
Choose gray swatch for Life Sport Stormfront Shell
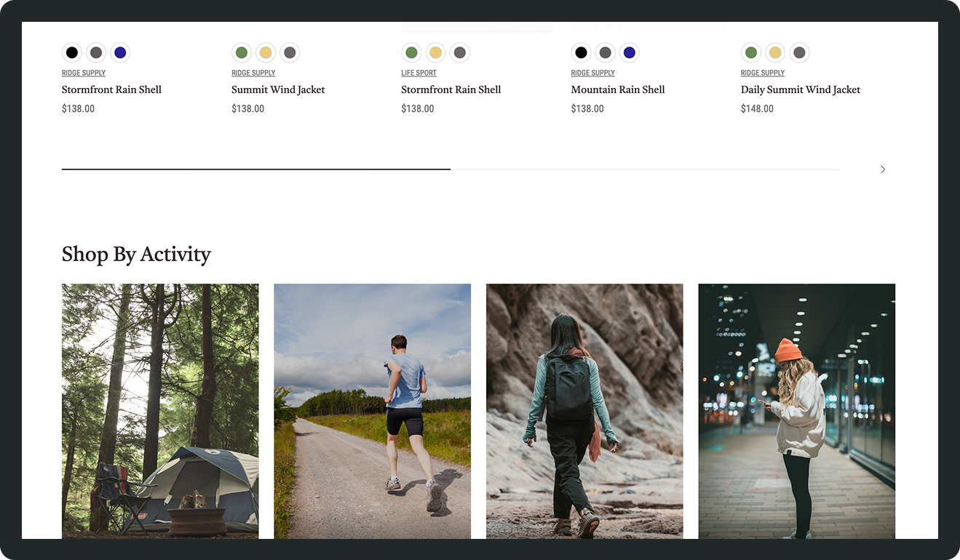[x=459, y=53]
